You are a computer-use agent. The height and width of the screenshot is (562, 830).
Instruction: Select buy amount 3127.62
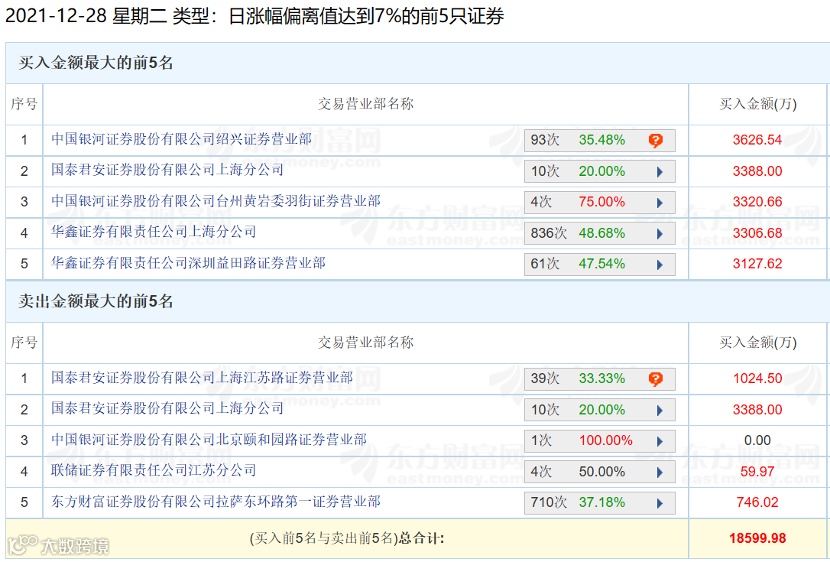757,264
